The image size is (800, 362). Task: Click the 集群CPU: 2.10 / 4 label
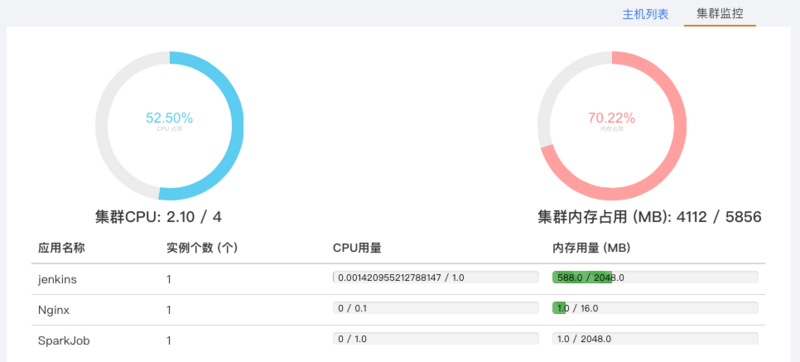159,217
